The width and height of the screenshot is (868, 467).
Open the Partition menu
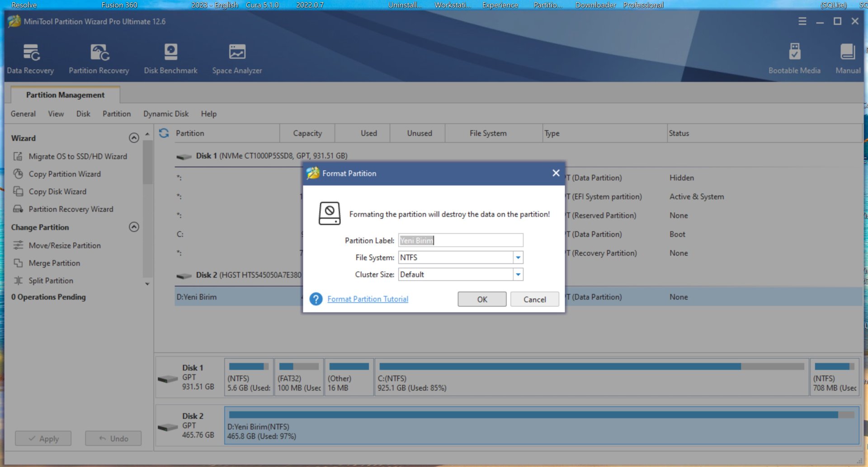click(x=117, y=114)
